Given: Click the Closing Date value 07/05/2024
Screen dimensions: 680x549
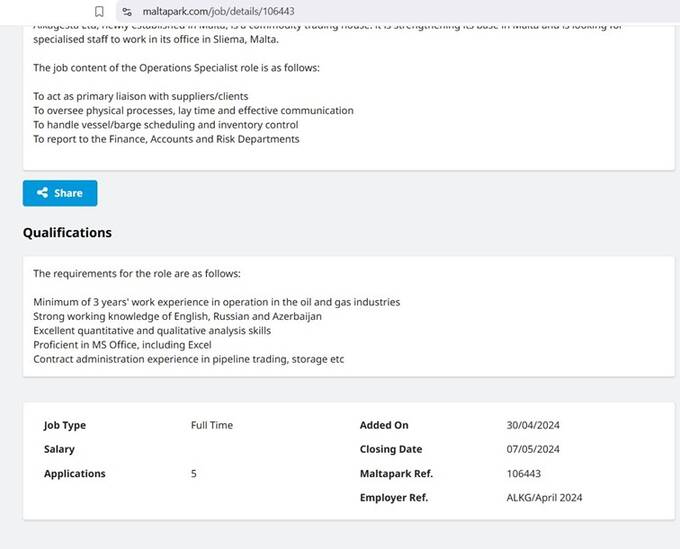Looking at the screenshot, I should tap(533, 449).
